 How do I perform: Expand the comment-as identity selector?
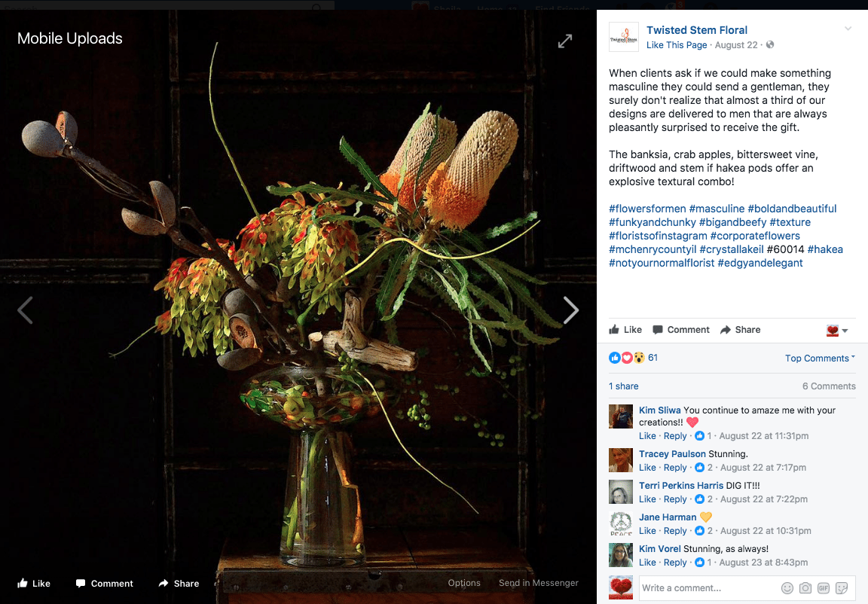click(x=837, y=330)
